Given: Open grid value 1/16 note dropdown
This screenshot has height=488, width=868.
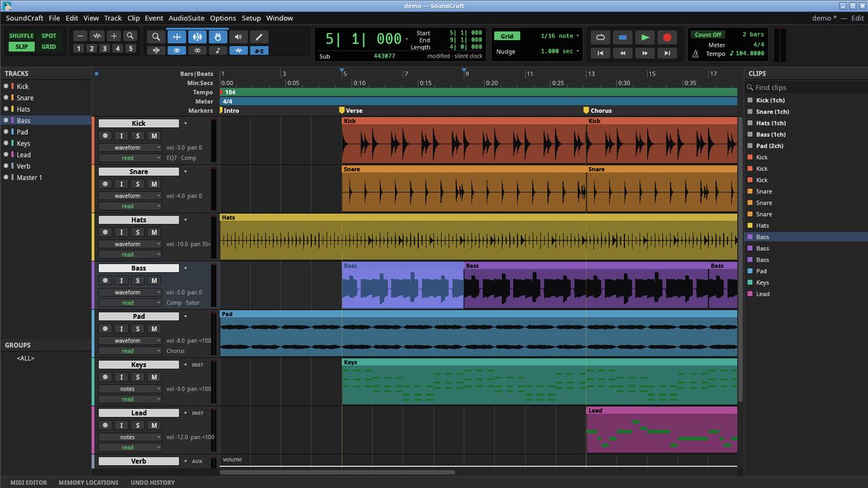Looking at the screenshot, I should pos(560,36).
